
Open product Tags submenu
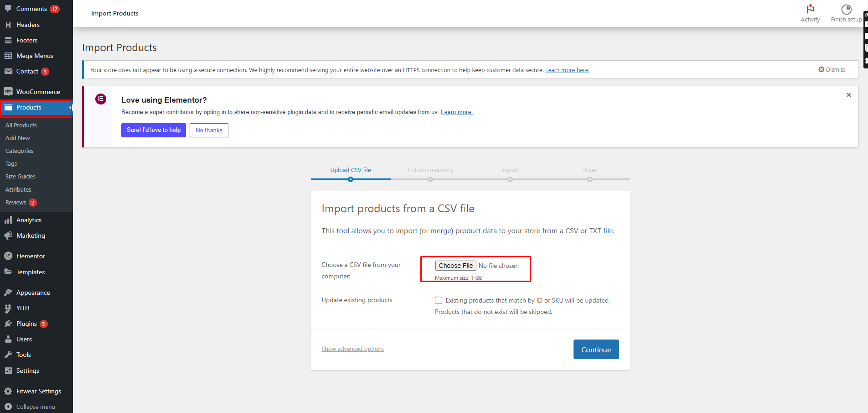pos(11,163)
